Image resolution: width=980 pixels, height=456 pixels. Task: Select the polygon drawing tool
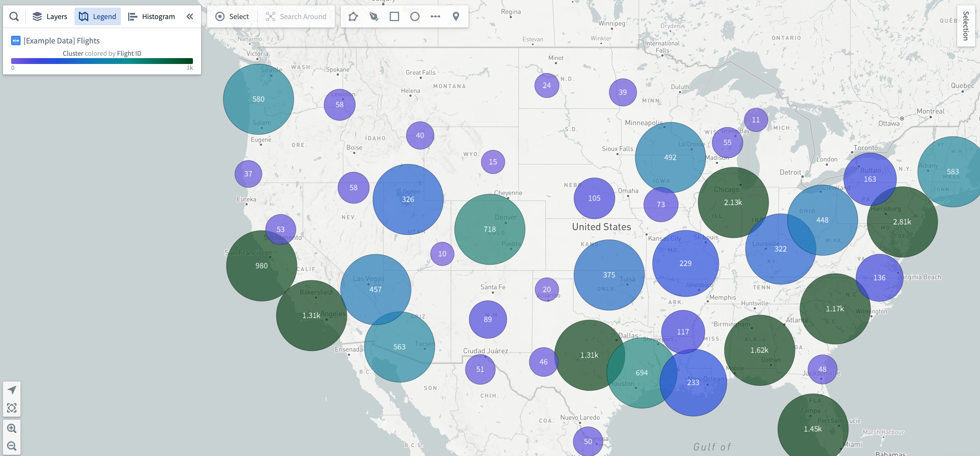[x=353, y=16]
